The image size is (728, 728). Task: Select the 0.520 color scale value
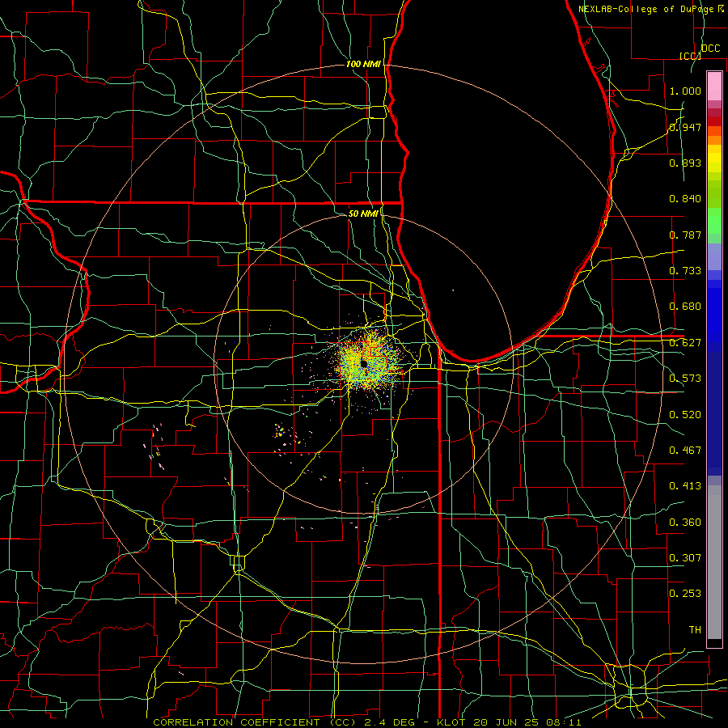tap(685, 414)
